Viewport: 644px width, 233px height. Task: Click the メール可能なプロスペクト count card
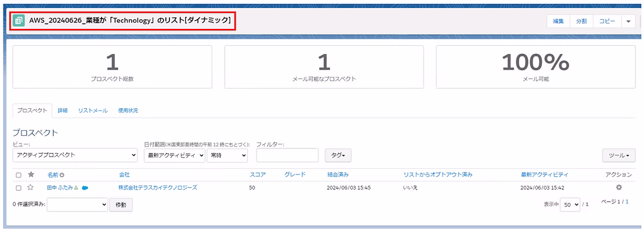pos(324,67)
